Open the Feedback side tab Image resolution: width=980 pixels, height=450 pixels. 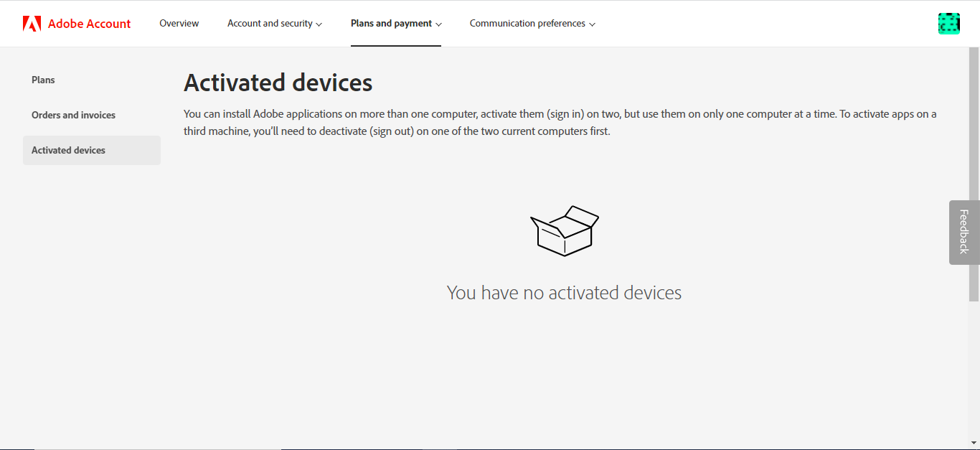[x=964, y=232]
